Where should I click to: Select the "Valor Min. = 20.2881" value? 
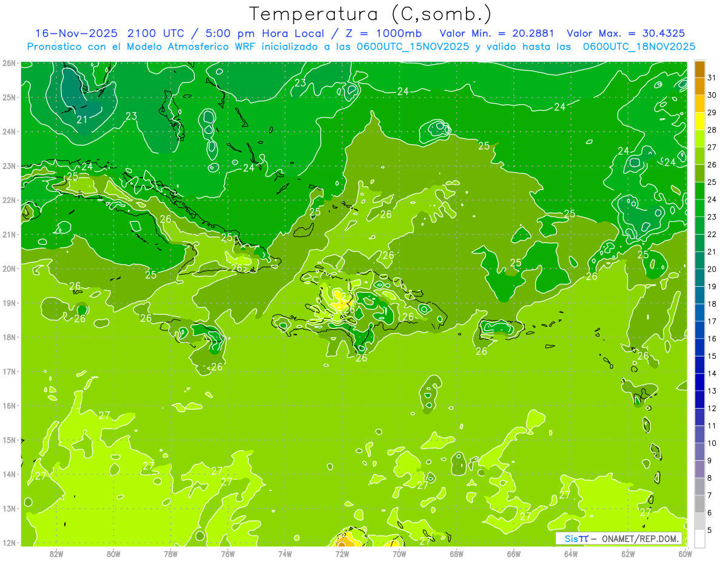point(497,33)
